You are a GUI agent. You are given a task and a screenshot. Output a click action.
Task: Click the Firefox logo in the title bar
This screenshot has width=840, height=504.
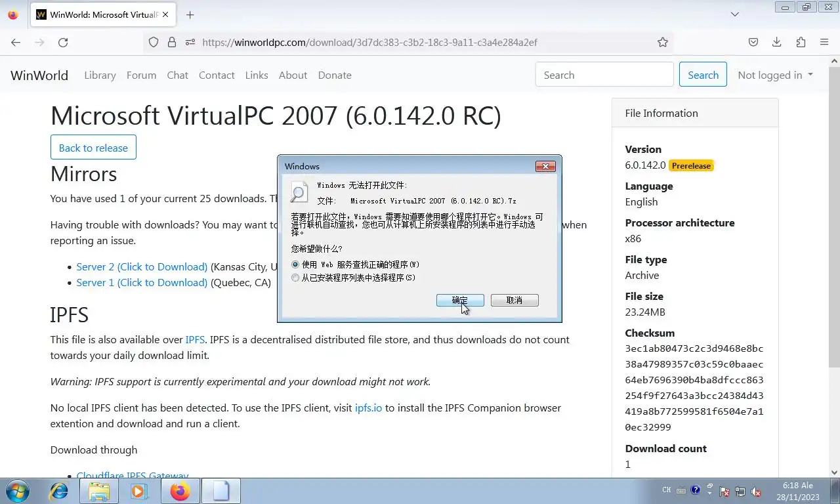[x=13, y=14]
